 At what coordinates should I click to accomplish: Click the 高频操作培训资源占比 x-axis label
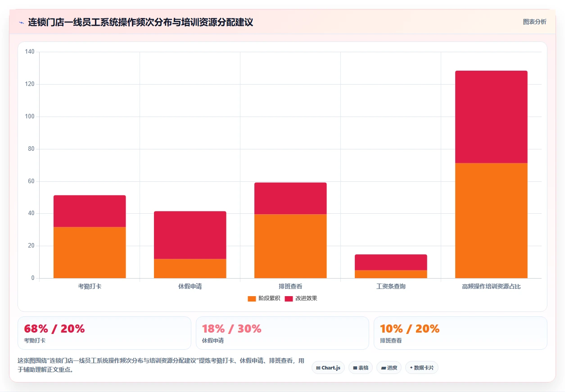(x=491, y=286)
